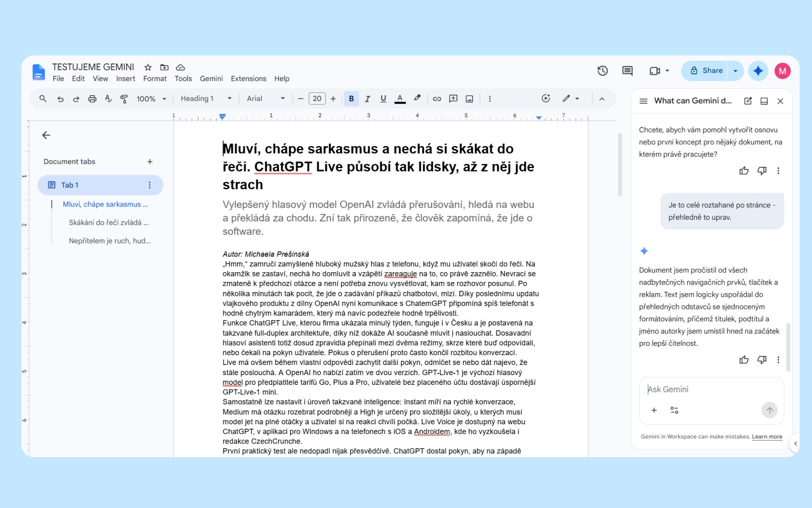Insert a link
The width and height of the screenshot is (812, 508).
[437, 99]
